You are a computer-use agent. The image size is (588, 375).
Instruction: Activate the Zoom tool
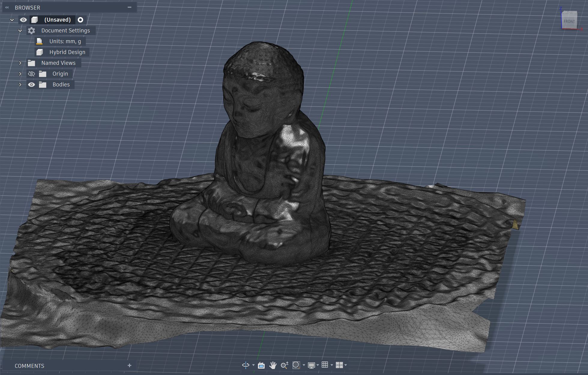285,365
